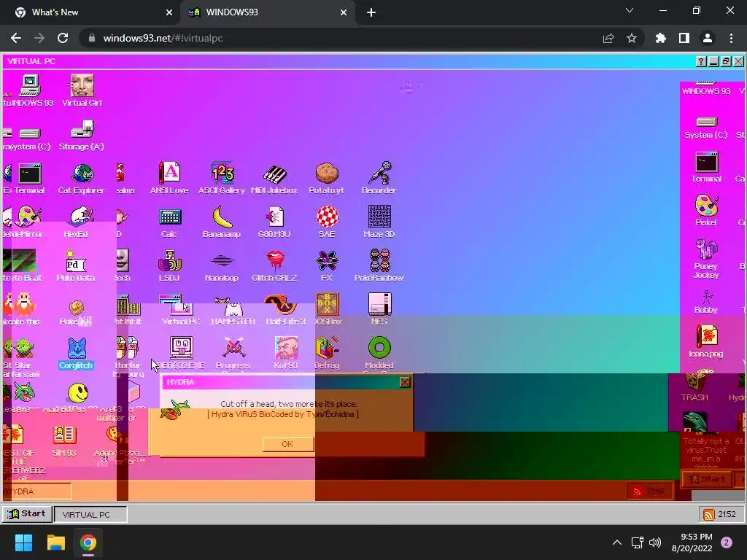The height and width of the screenshot is (560, 747).
Task: Open File Explorer from Windows taskbar
Action: (55, 542)
